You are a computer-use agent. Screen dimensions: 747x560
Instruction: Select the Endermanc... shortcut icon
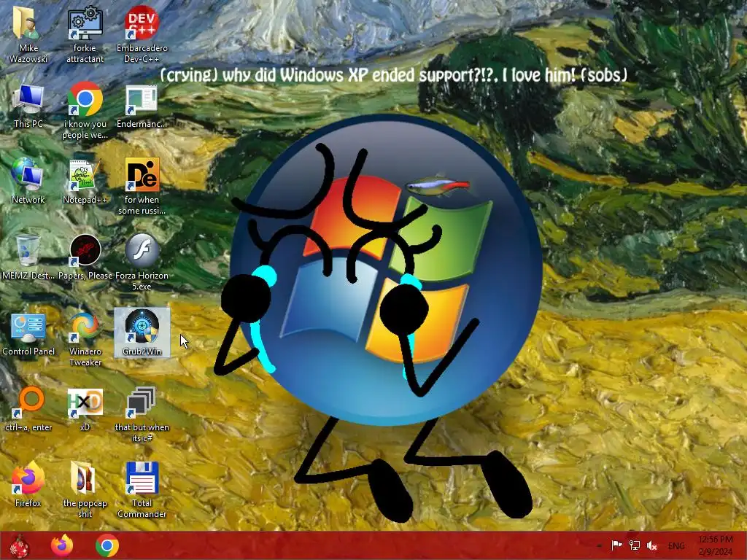click(142, 106)
